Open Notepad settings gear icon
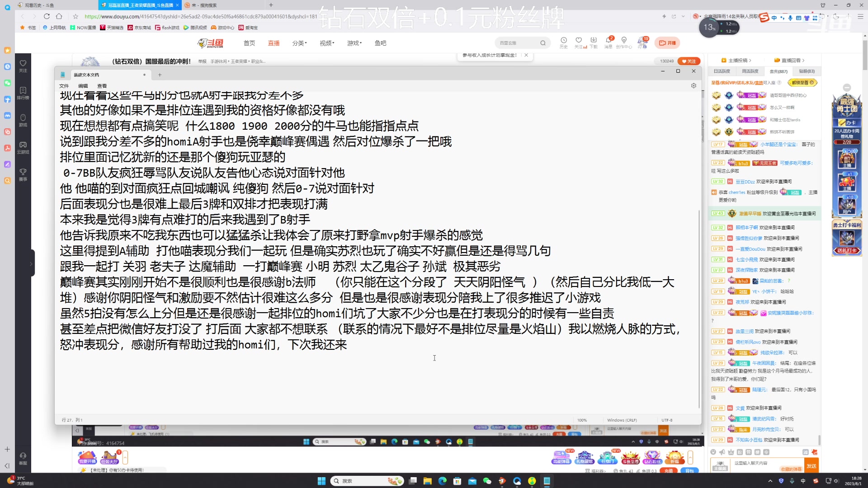This screenshot has width=868, height=488. pos(693,86)
